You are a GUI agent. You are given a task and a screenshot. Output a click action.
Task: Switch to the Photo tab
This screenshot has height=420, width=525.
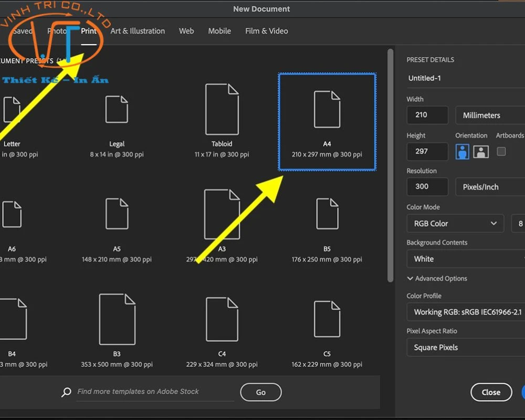(x=57, y=31)
